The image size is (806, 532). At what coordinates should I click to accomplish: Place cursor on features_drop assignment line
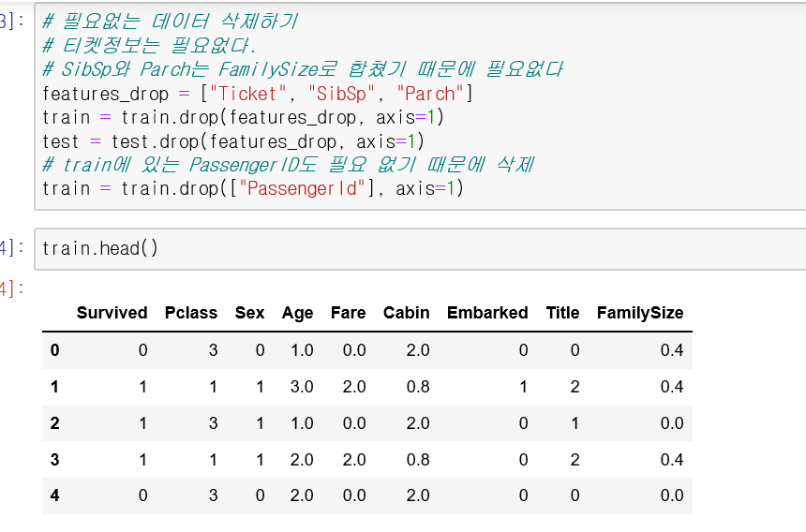coord(257,94)
